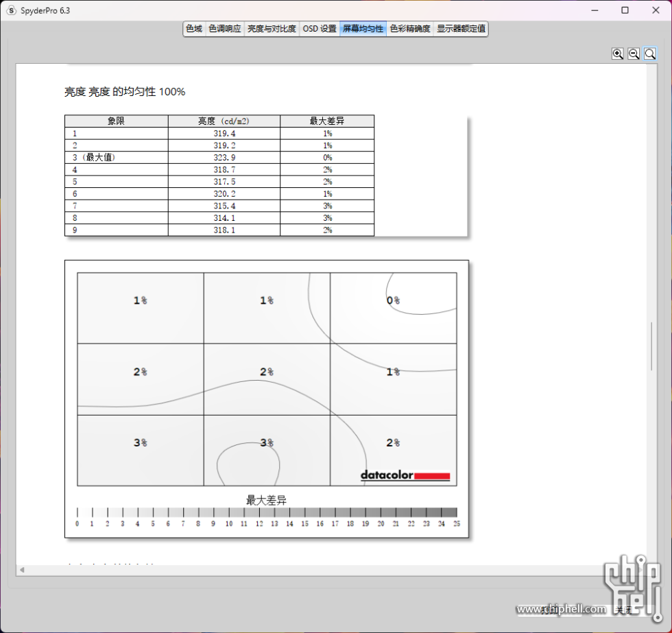Open the 色调响应 tab

[x=225, y=29]
